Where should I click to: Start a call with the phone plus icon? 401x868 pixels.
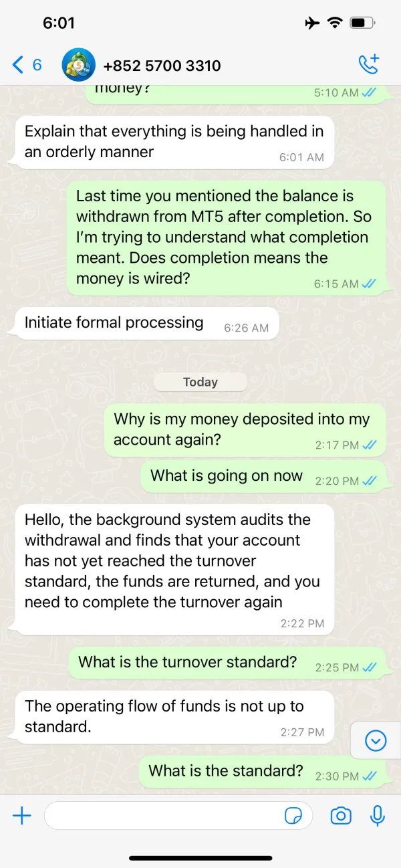tap(368, 64)
